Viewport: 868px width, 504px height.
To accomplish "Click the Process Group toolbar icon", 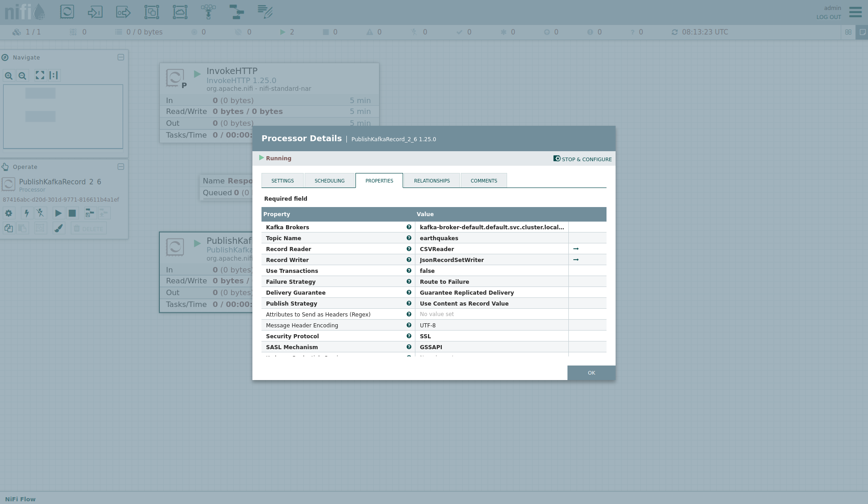I will pos(152,12).
